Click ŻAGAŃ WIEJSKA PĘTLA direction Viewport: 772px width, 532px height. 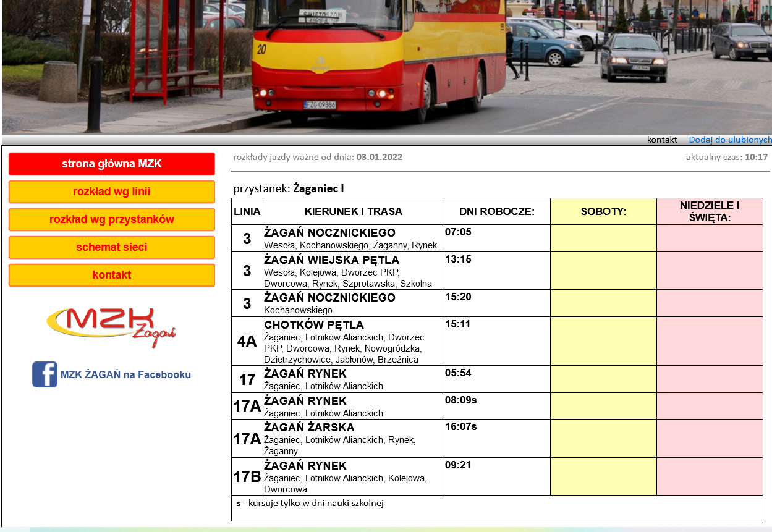pos(332,260)
